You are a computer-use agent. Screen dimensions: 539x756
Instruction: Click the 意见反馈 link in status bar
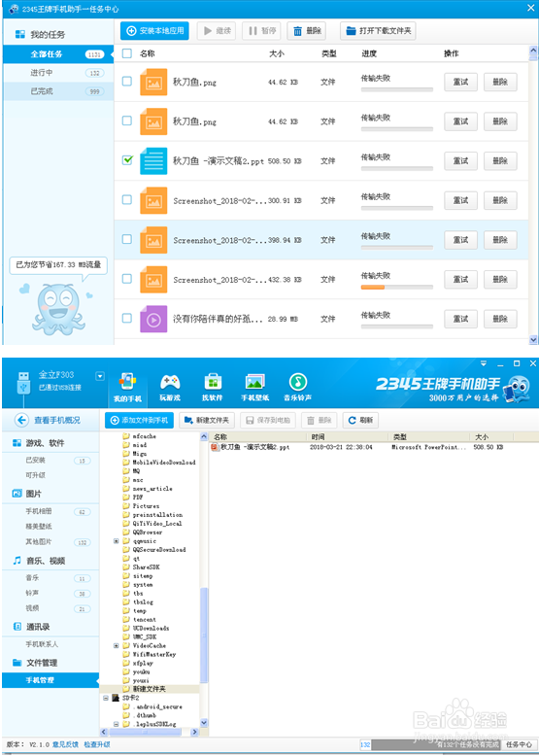tap(65, 745)
